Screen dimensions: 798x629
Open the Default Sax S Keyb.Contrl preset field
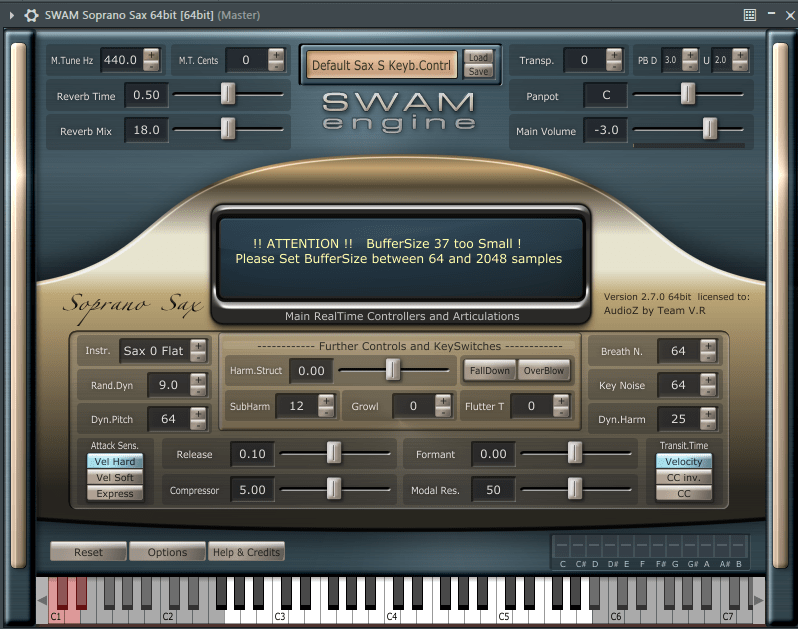[x=381, y=65]
